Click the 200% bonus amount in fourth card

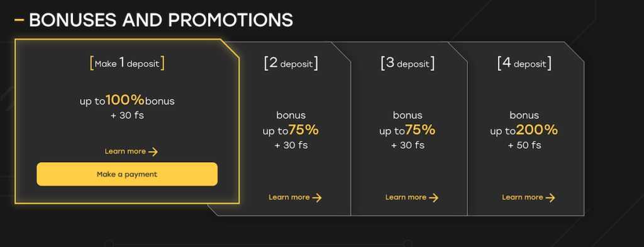[537, 130]
